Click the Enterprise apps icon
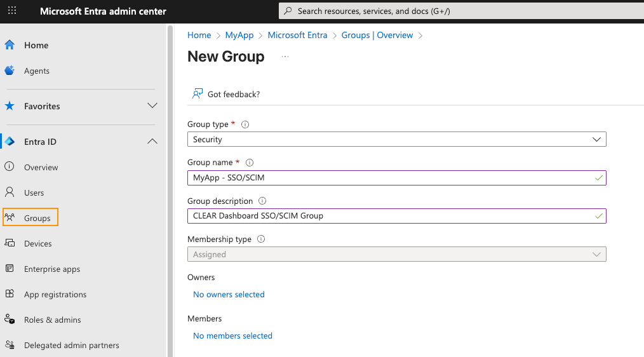This screenshot has height=357, width=644. pos(10,268)
